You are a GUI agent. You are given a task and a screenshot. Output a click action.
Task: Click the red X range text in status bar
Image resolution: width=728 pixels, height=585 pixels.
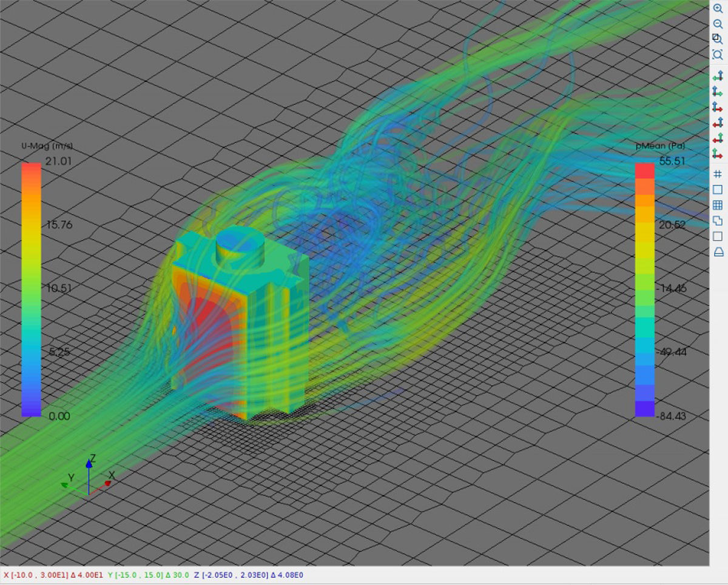53,575
